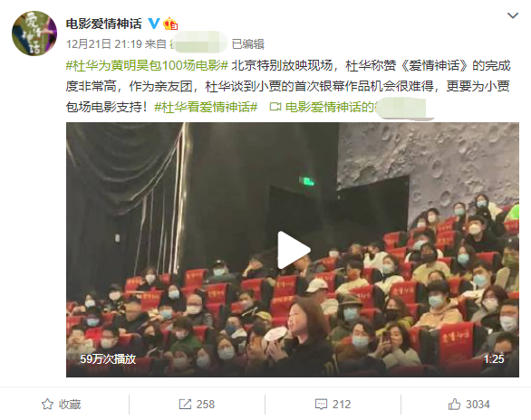The image size is (531, 420).
Task: Click the comment bubble icon
Action: pyautogui.click(x=321, y=404)
